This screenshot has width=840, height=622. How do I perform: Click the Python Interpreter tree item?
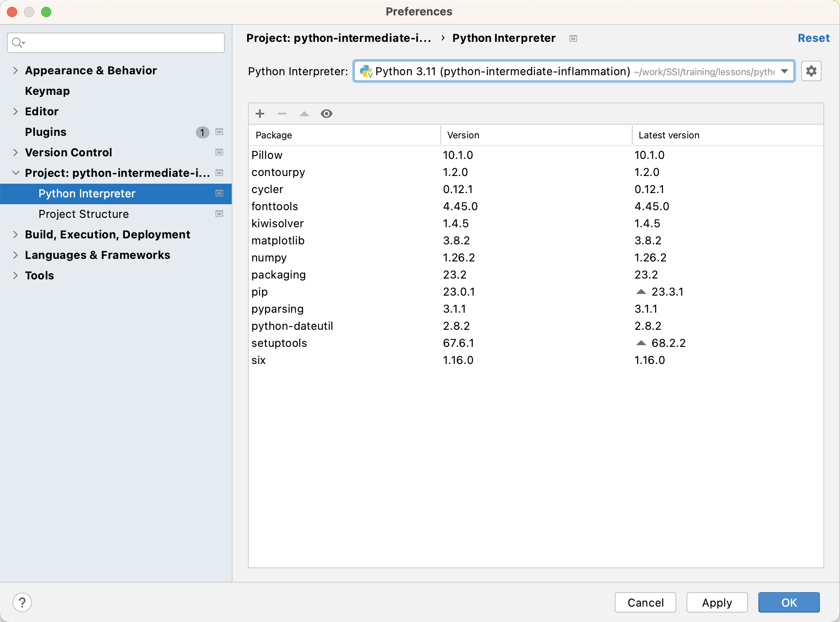click(x=86, y=194)
